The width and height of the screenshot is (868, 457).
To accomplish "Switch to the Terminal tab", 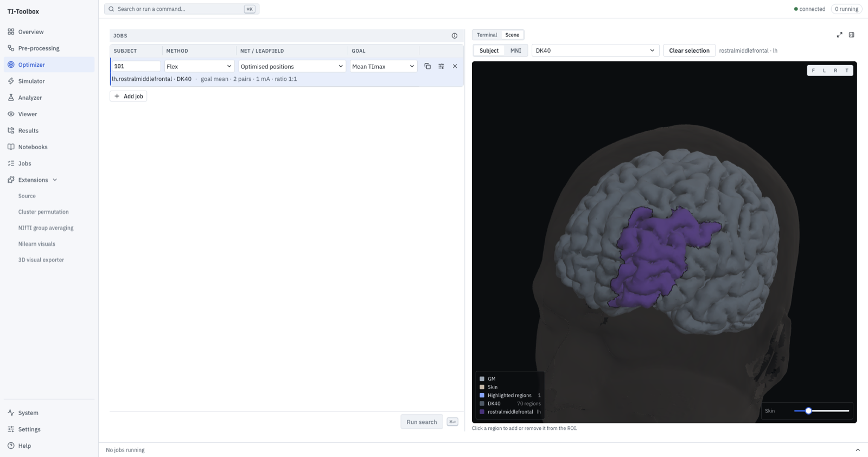I will click(x=487, y=35).
